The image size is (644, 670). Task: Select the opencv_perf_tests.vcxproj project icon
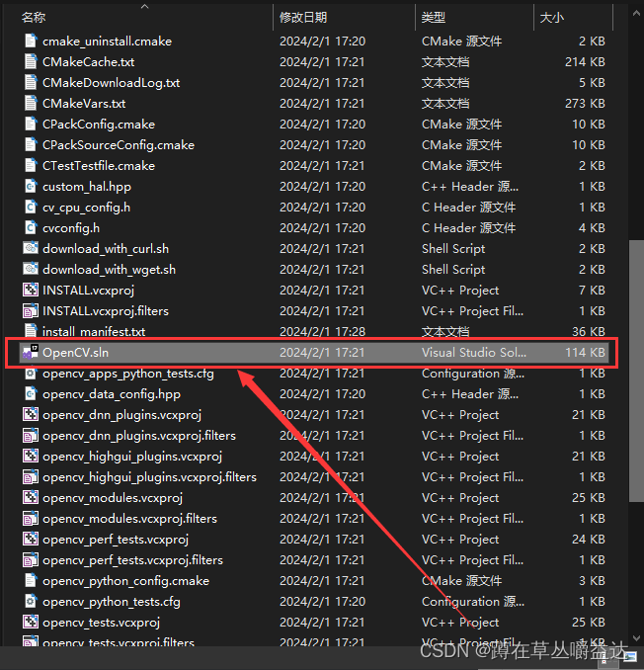pos(31,540)
